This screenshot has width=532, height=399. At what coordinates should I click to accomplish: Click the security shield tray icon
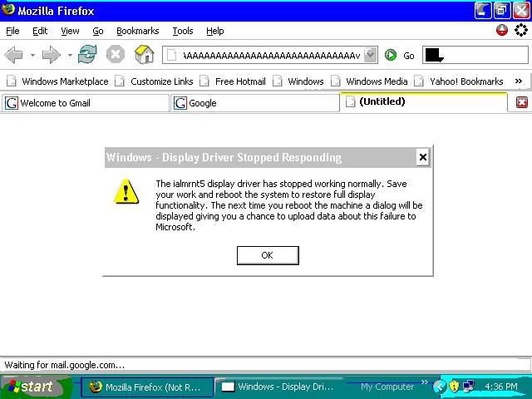point(454,387)
